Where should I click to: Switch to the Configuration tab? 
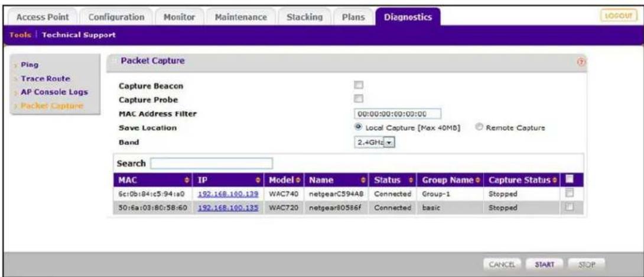(x=116, y=17)
